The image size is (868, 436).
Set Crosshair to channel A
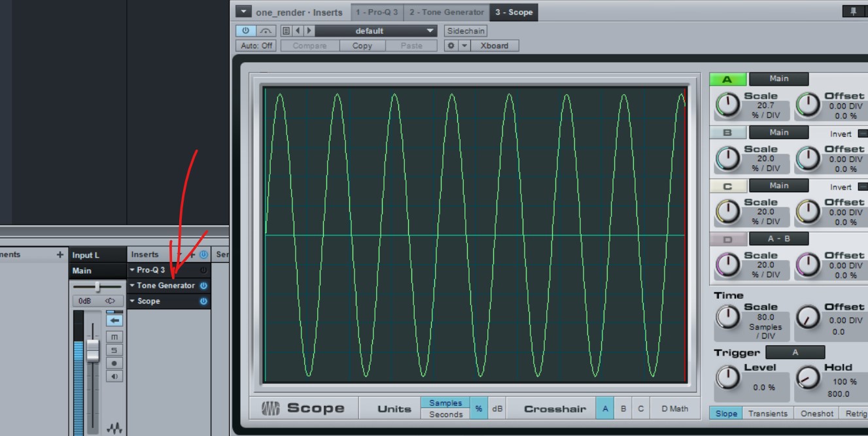[605, 409]
